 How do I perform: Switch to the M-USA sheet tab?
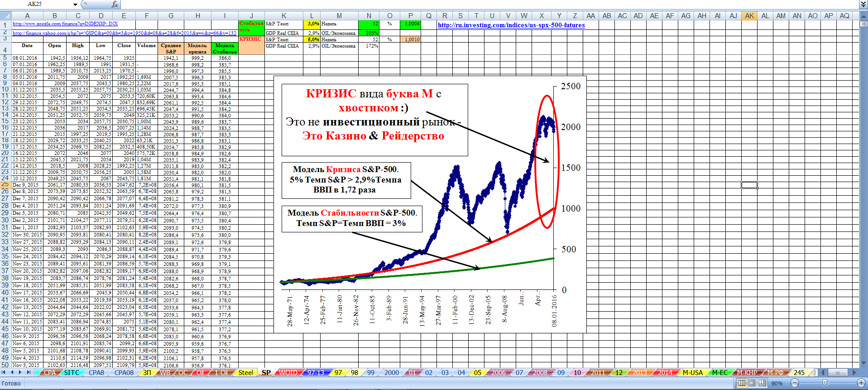(692, 373)
